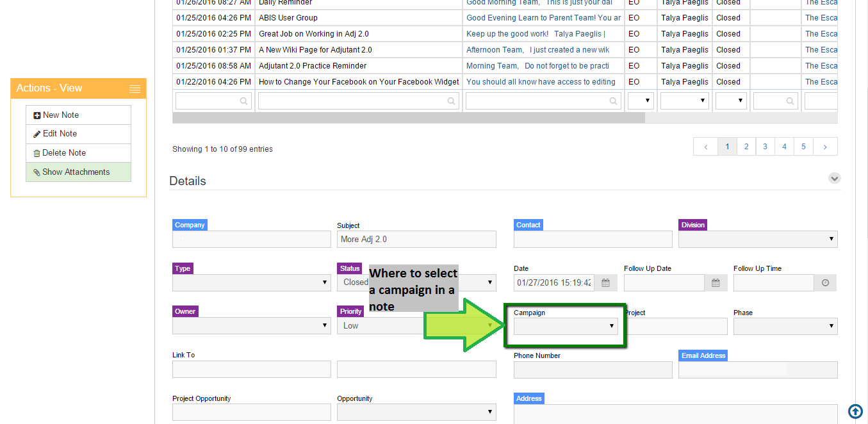
Task: Go to next page of entries
Action: 825,147
